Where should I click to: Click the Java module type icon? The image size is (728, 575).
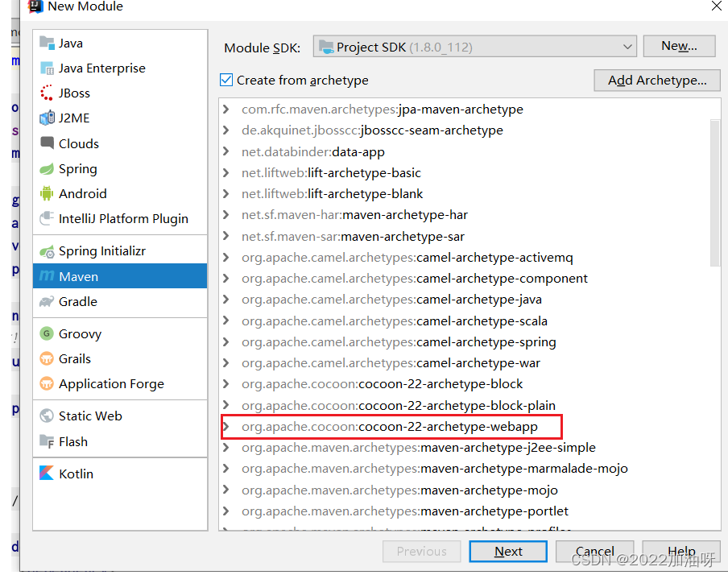click(47, 43)
